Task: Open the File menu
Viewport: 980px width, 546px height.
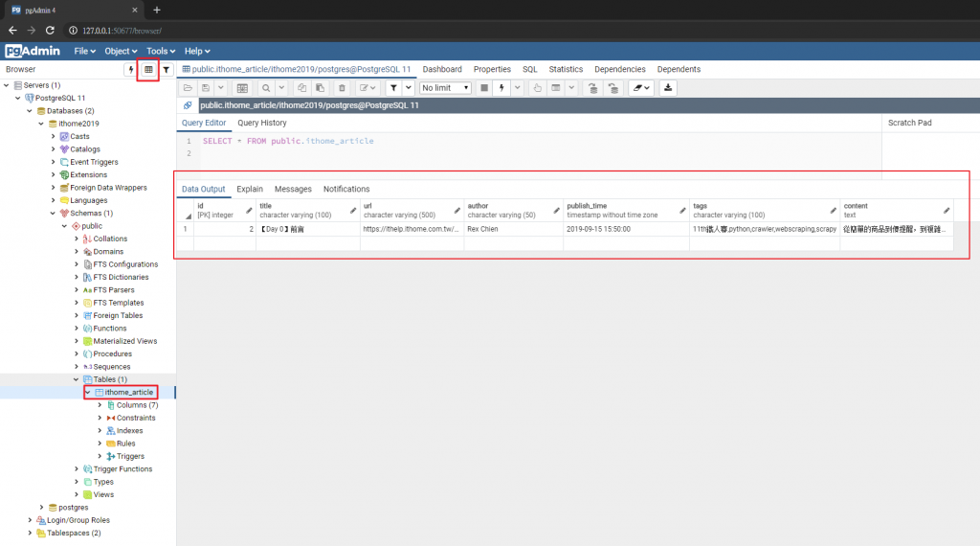Action: 84,52
